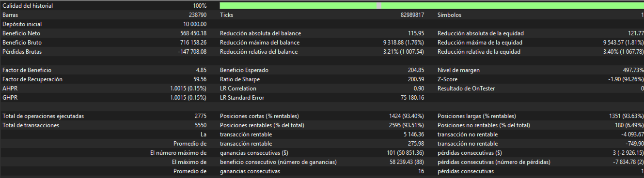Viewport: 644px width, 178px height.
Task: Select the 'pérdidas consecutivas ($)' label
Action: [470, 153]
